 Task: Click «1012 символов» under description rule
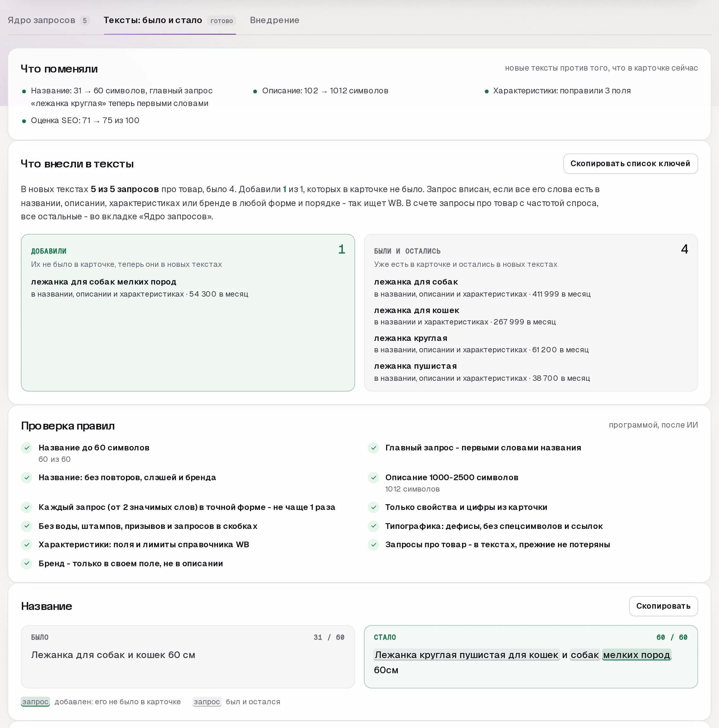(x=412, y=489)
